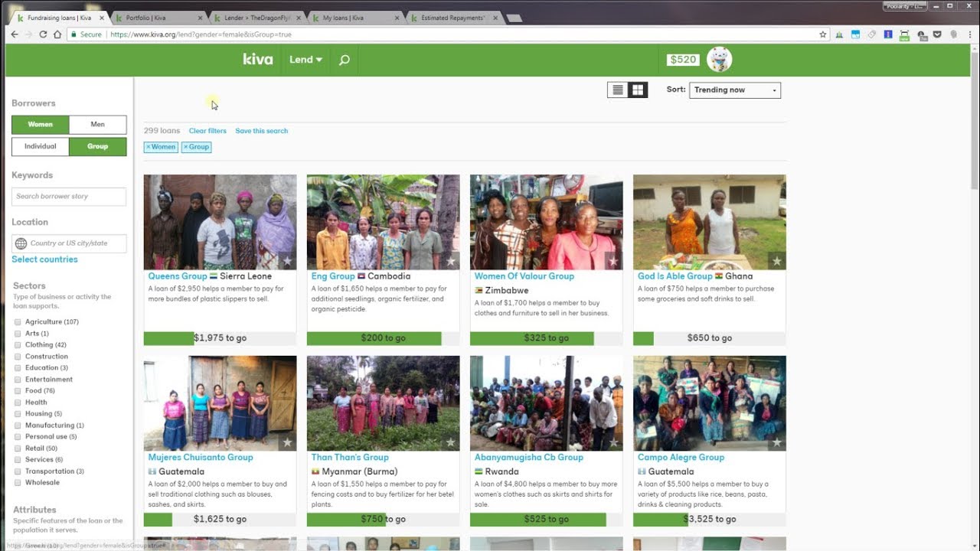This screenshot has width=980, height=551.
Task: Go to browser home icon
Action: (57, 34)
